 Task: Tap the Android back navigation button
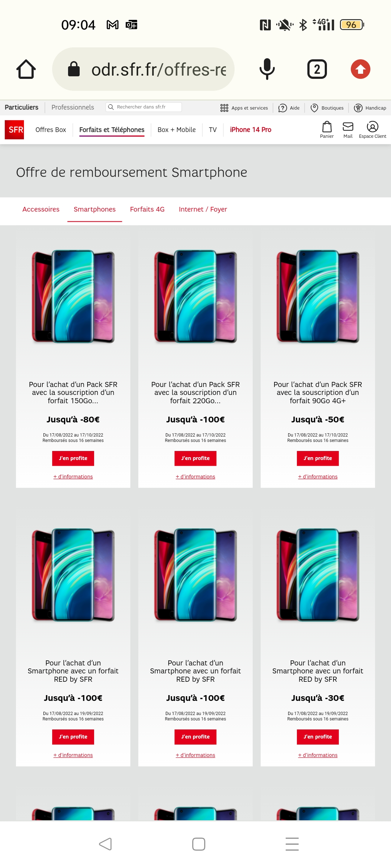point(105,844)
